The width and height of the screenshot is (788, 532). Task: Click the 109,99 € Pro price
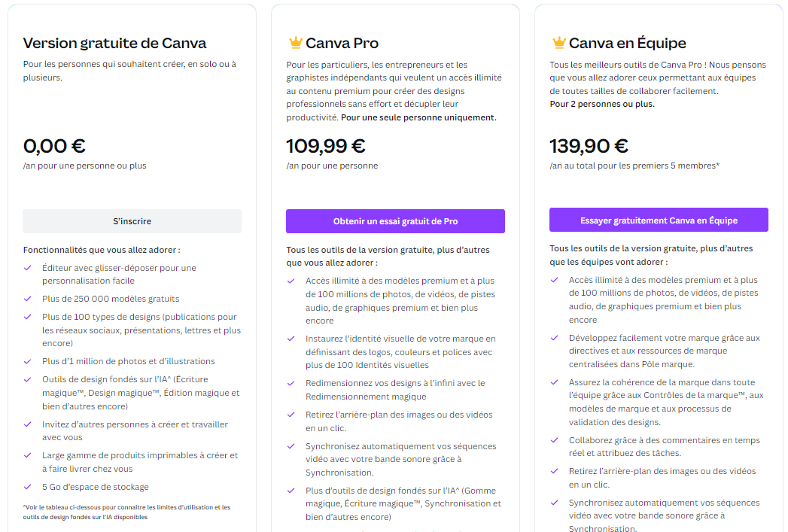coord(326,145)
